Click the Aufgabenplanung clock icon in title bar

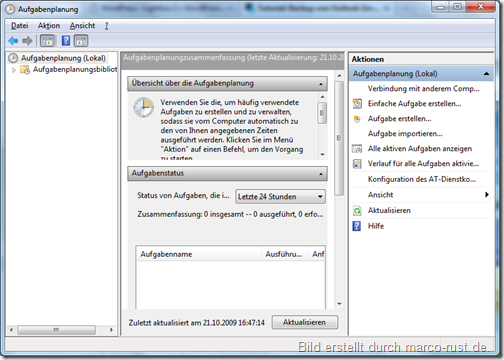(10, 9)
